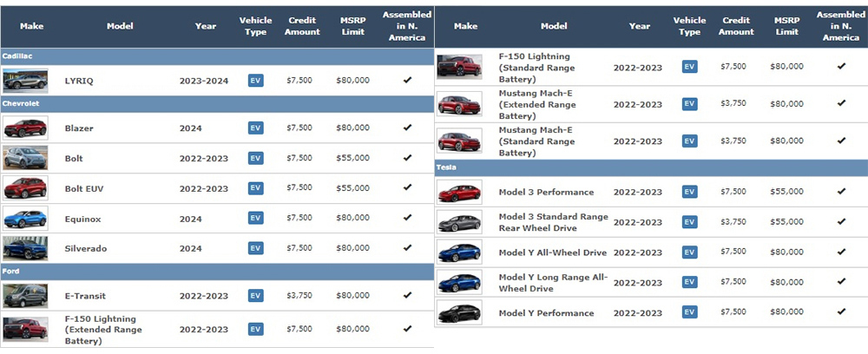Click the checkmark in the E-Transit row

point(407,295)
